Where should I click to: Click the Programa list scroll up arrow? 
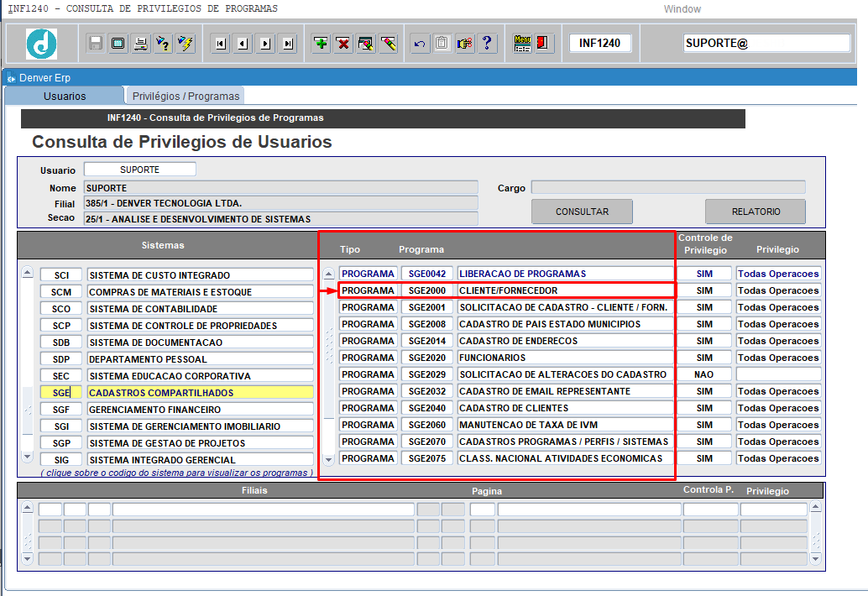(x=329, y=274)
